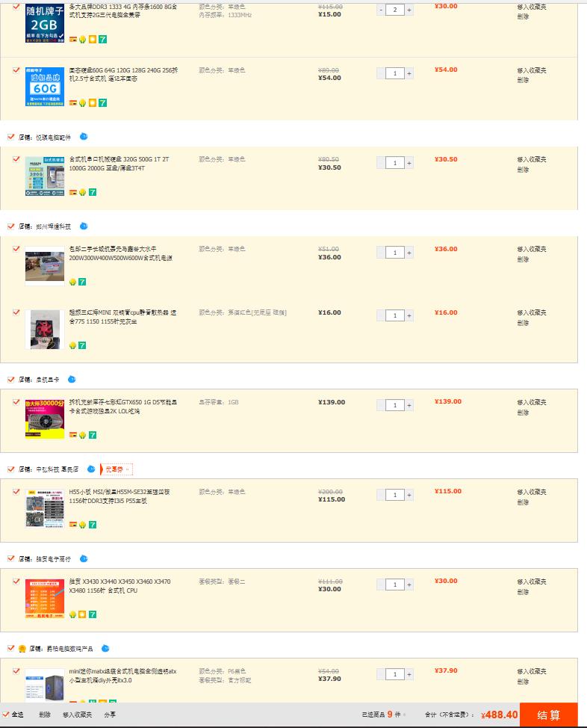587x728 pixels.
Task: Click the orange 结算 checkout button
Action: [549, 715]
